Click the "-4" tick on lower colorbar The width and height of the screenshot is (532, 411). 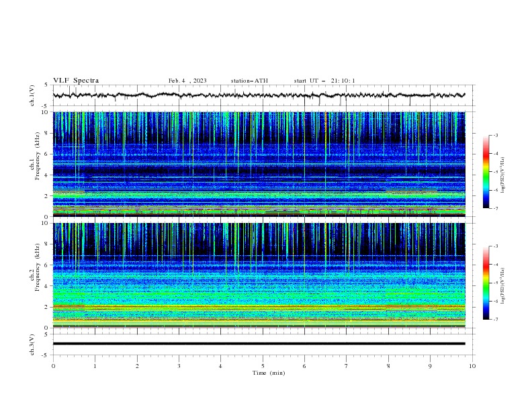click(496, 265)
